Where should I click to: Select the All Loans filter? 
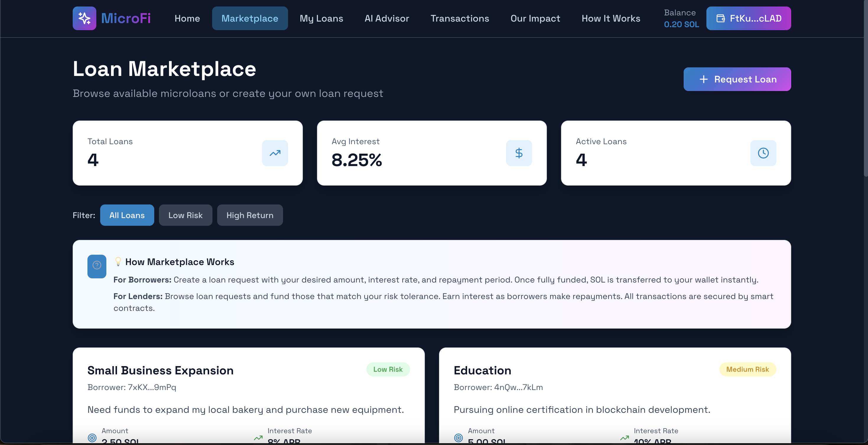point(127,215)
